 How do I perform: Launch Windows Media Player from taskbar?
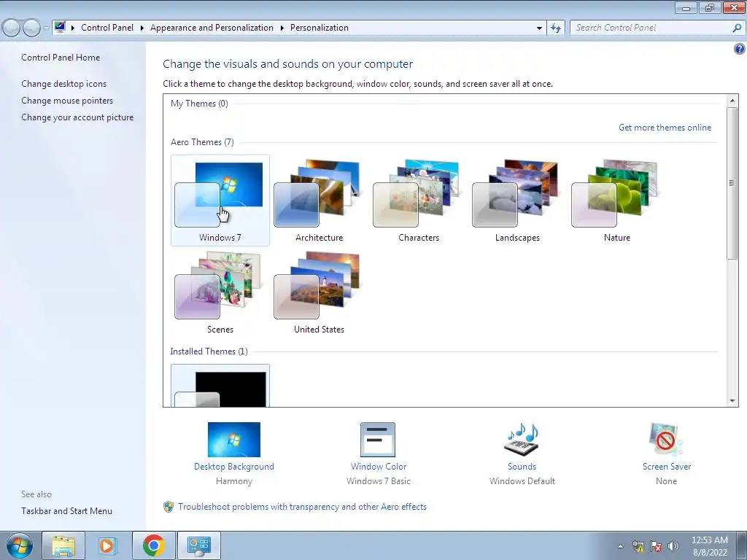pyautogui.click(x=108, y=545)
